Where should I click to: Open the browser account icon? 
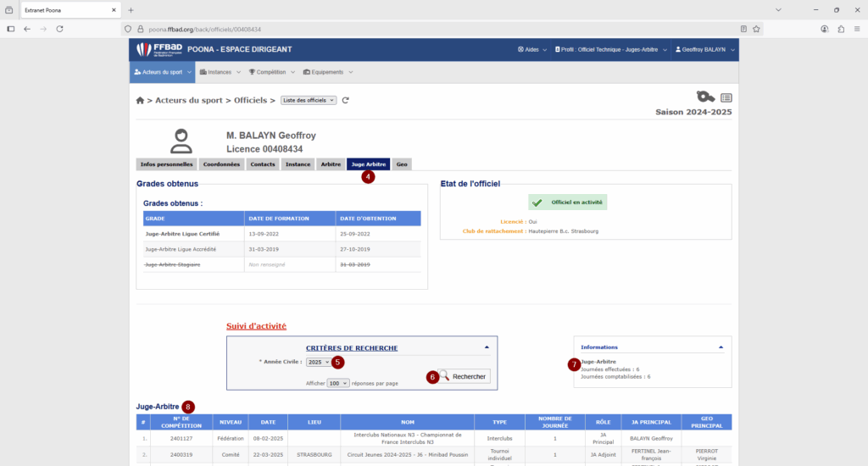824,29
